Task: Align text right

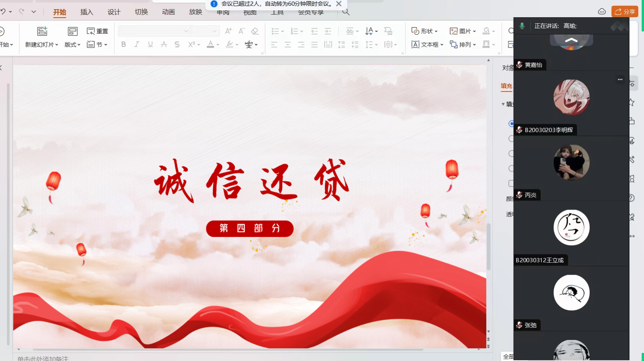Action: click(301, 44)
